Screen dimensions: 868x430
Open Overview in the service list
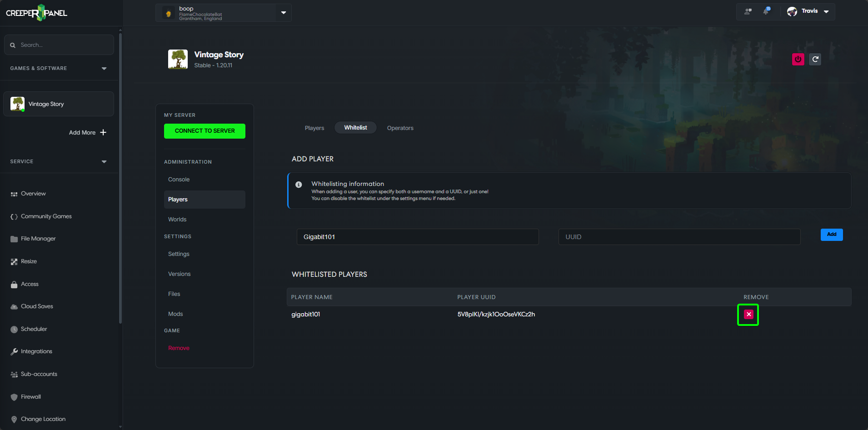click(x=33, y=194)
